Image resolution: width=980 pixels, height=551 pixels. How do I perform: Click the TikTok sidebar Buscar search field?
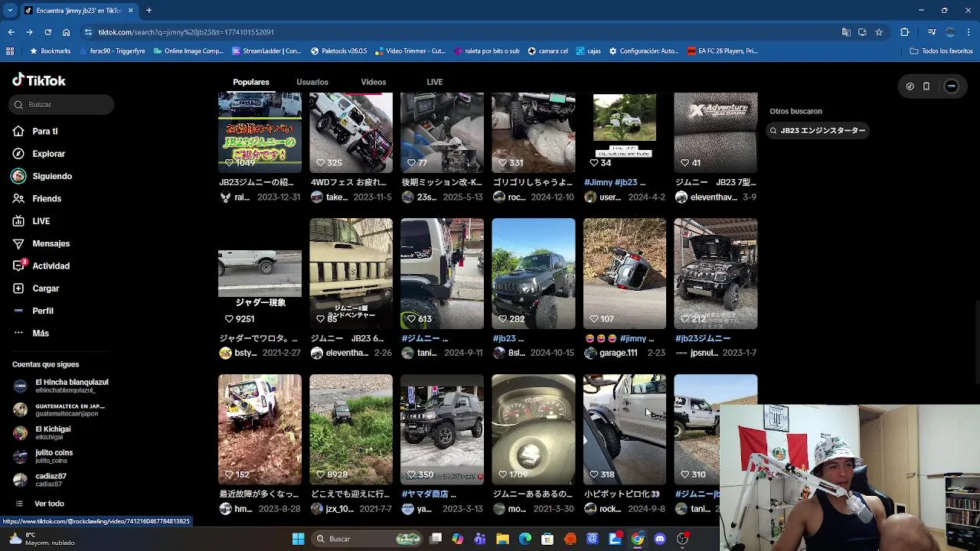[61, 104]
